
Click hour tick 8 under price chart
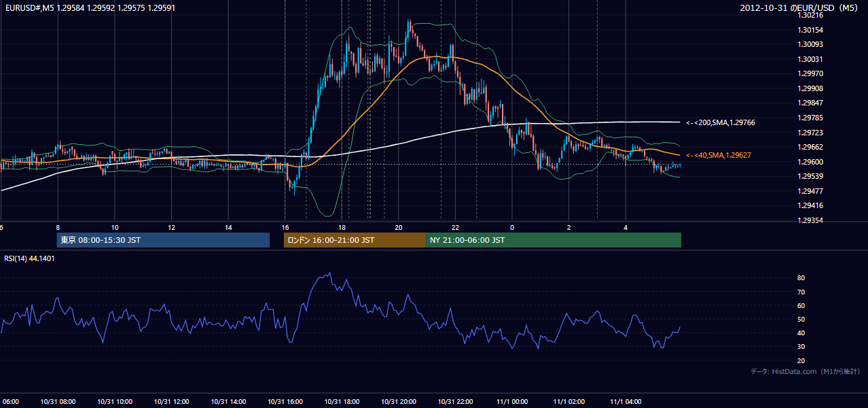[x=58, y=227]
